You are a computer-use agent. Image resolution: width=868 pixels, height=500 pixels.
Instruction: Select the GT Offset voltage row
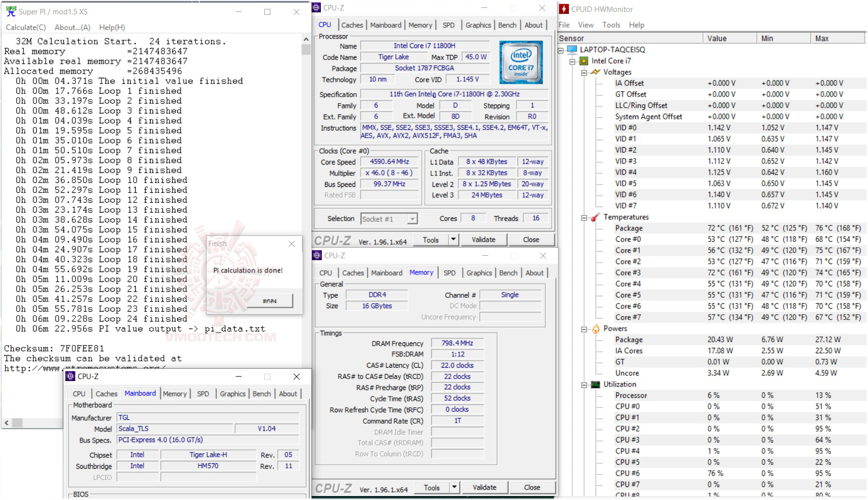[740, 94]
